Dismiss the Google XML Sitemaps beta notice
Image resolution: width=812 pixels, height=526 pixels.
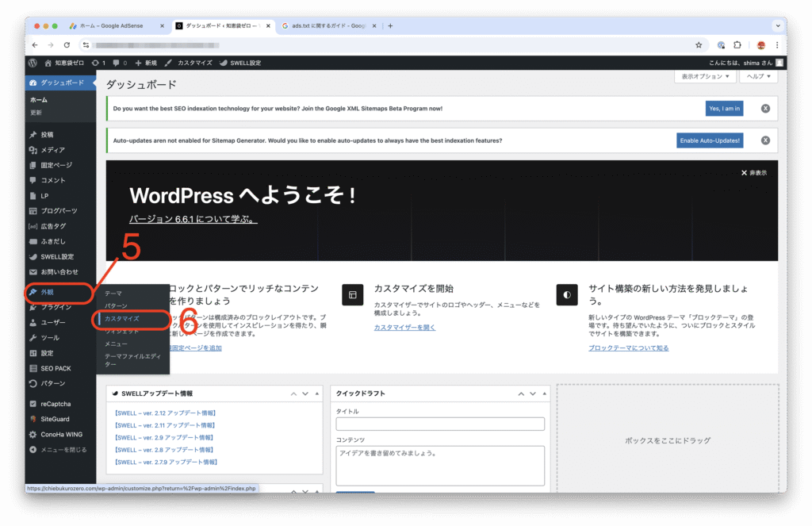coord(765,109)
